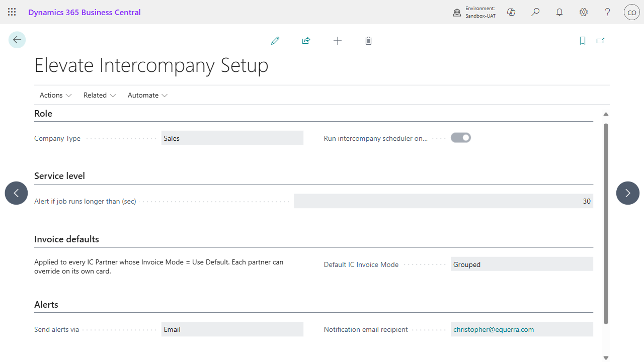
Task: Open the app launcher waffle menu
Action: coord(12,12)
